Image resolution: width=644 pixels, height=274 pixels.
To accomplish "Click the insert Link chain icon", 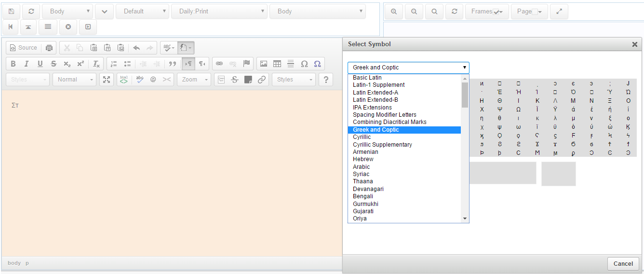I will pyautogui.click(x=219, y=64).
